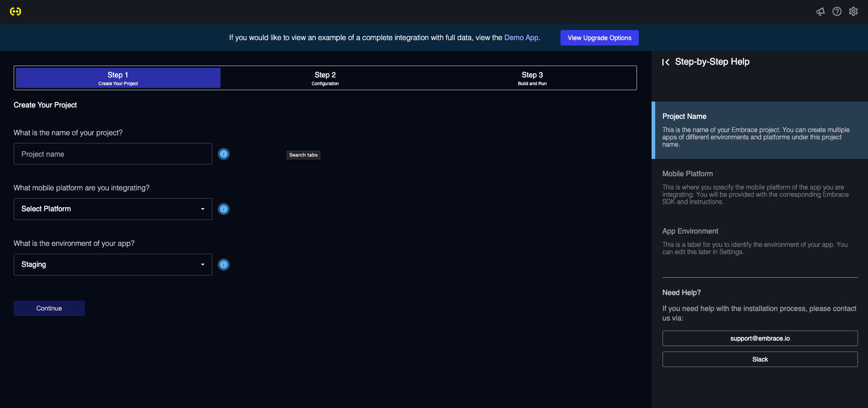Click the support@embrace.io contact button
Viewport: 868px width, 408px height.
tap(760, 338)
